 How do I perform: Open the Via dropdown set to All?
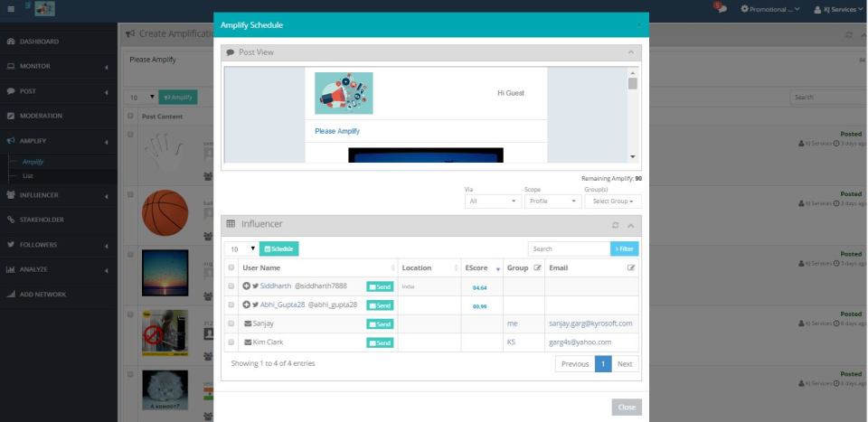[x=492, y=202]
